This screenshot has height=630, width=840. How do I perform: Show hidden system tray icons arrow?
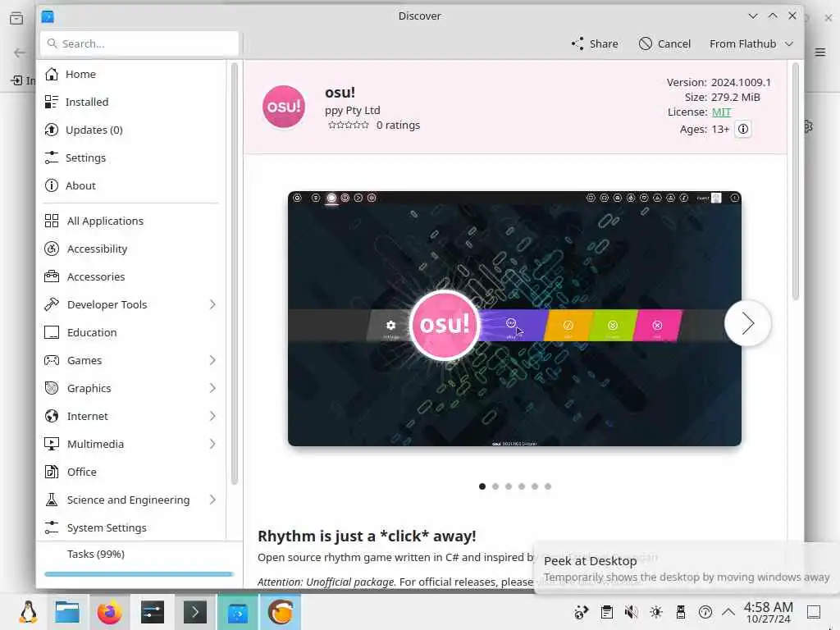pos(728,612)
